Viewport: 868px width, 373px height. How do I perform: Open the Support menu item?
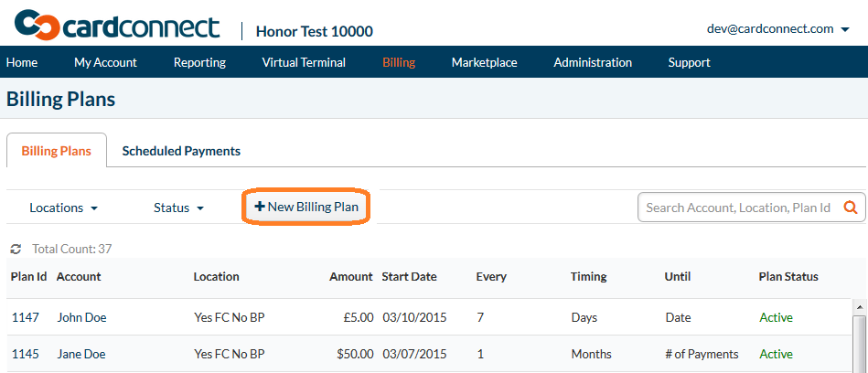[x=690, y=62]
